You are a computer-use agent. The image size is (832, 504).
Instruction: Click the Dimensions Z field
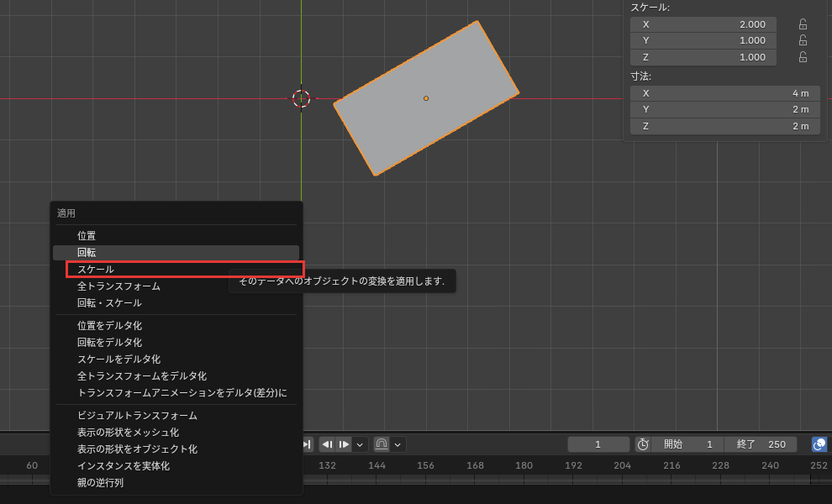pyautogui.click(x=724, y=126)
